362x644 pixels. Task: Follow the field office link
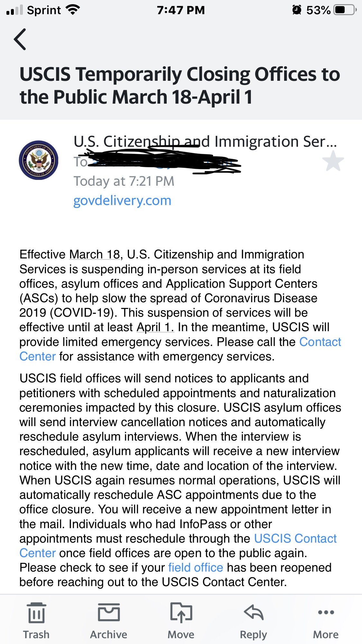[x=196, y=567]
